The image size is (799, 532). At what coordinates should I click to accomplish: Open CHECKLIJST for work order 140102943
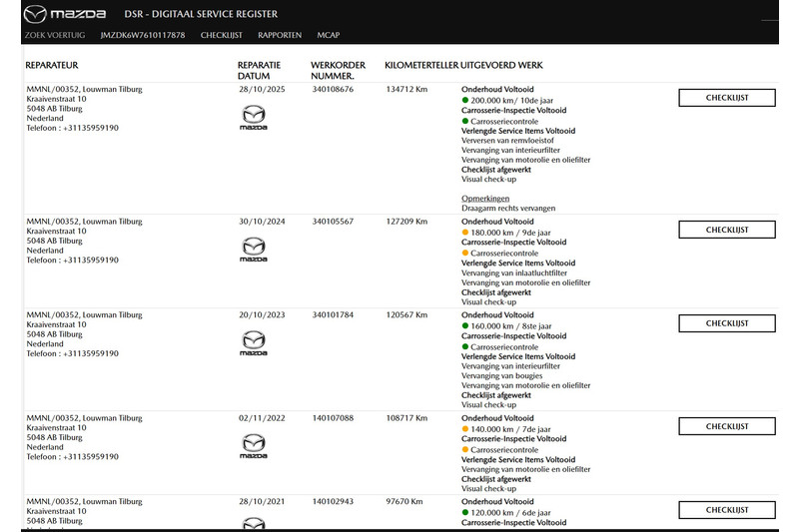pyautogui.click(x=727, y=510)
